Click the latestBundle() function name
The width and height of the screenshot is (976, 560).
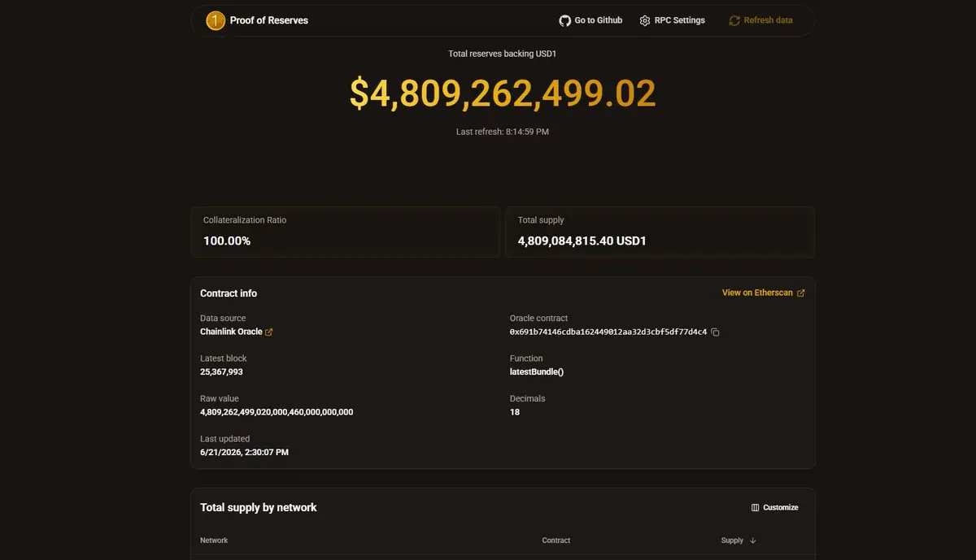pyautogui.click(x=537, y=371)
